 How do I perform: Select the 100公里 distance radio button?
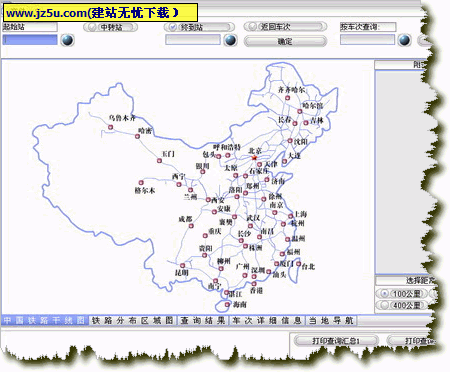point(385,294)
